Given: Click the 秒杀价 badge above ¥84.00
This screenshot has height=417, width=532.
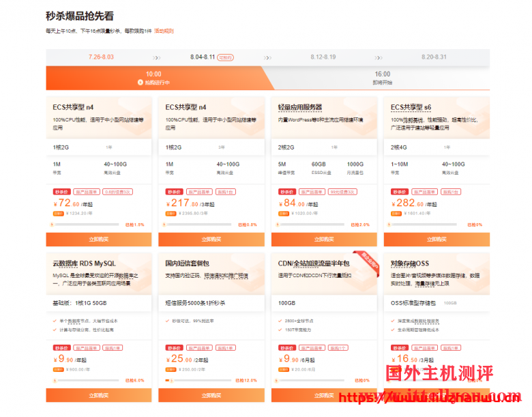Looking at the screenshot, I should (287, 192).
